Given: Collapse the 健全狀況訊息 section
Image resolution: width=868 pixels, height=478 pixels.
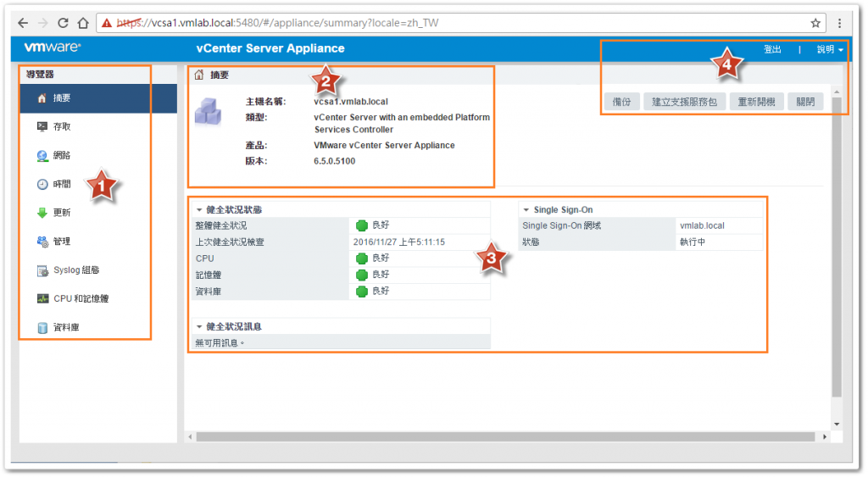Looking at the screenshot, I should 199,326.
